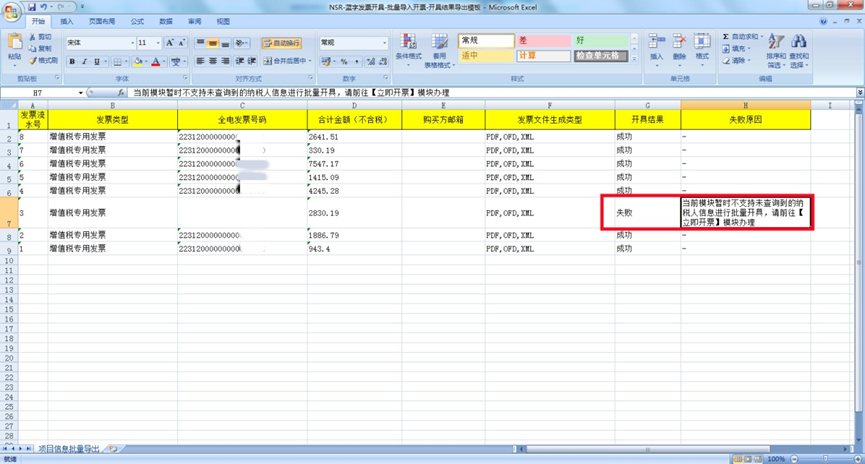Click 合并后居中 merge and center

pos(285,61)
